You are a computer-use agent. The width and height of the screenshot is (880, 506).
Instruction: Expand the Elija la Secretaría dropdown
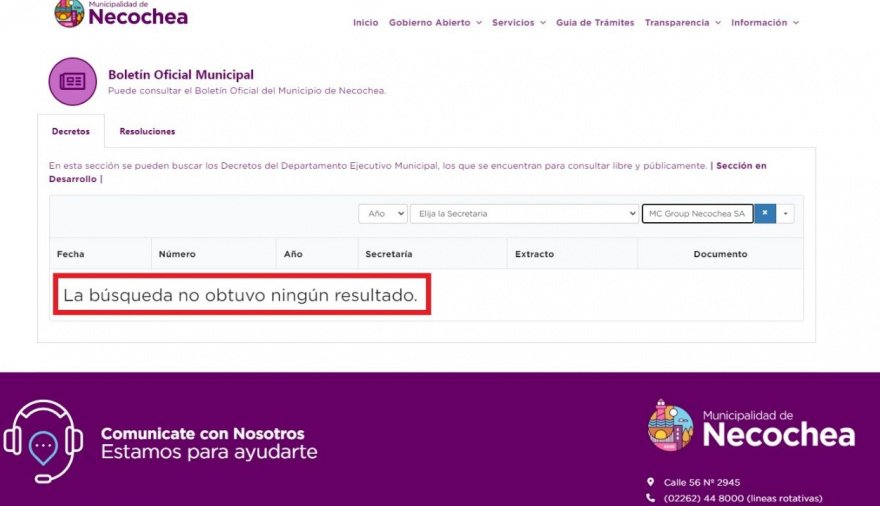[x=524, y=214]
